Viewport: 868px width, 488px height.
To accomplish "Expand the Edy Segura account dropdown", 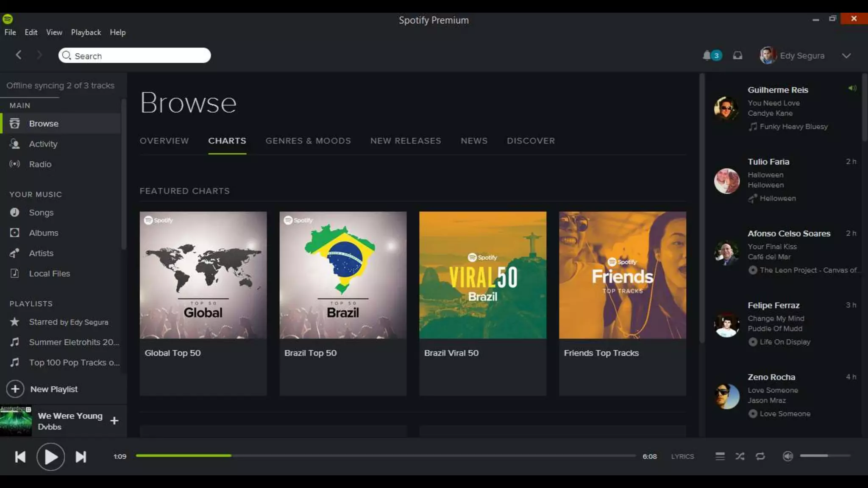I will [x=846, y=56].
